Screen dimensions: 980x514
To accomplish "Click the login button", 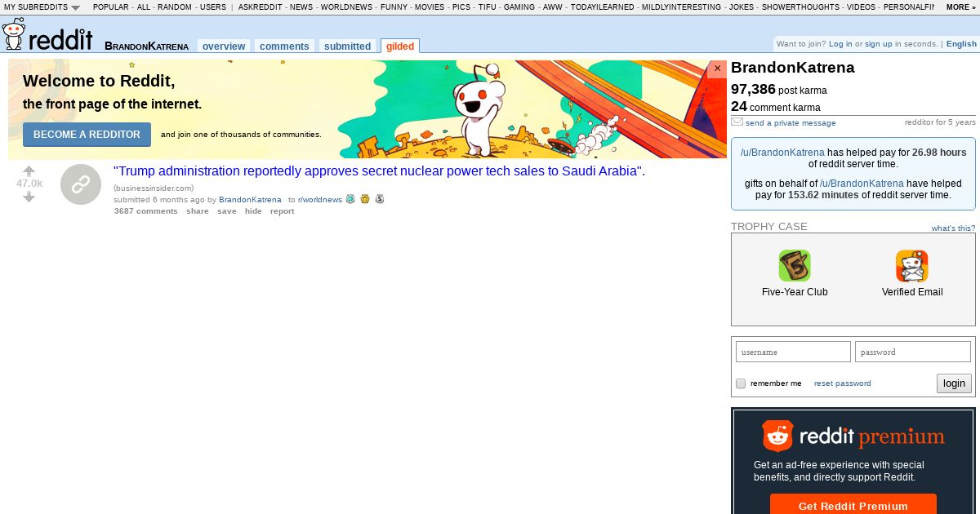I will click(x=954, y=383).
